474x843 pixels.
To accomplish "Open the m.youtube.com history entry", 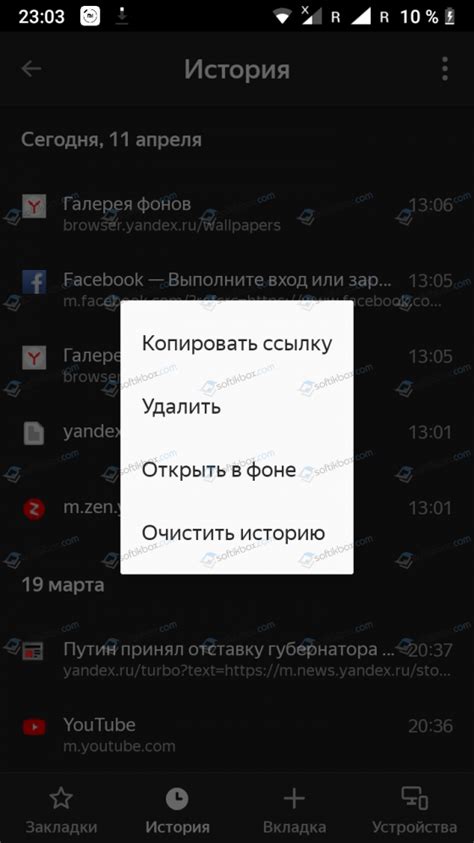I will pyautogui.click(x=237, y=734).
